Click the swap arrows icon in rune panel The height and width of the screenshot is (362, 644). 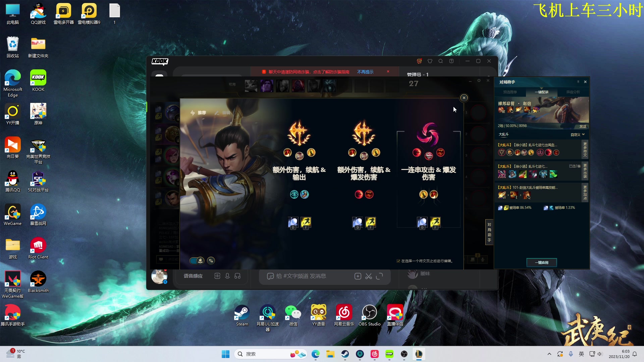pyautogui.click(x=211, y=260)
